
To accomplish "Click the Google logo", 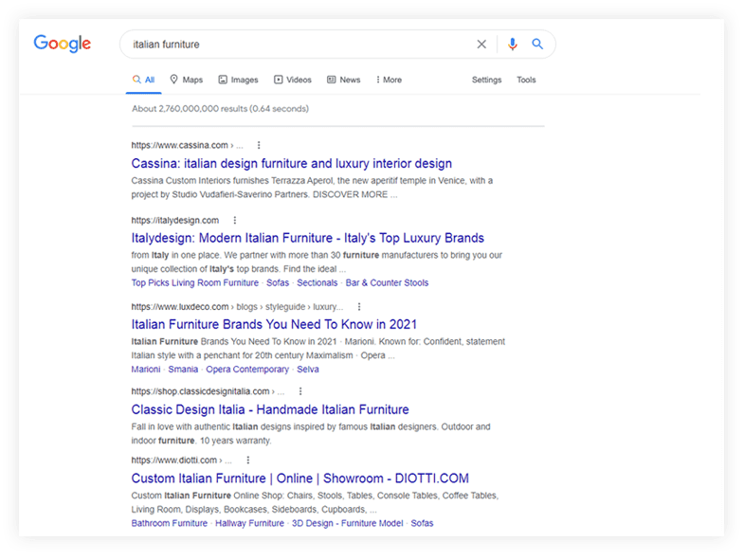I will 63,44.
